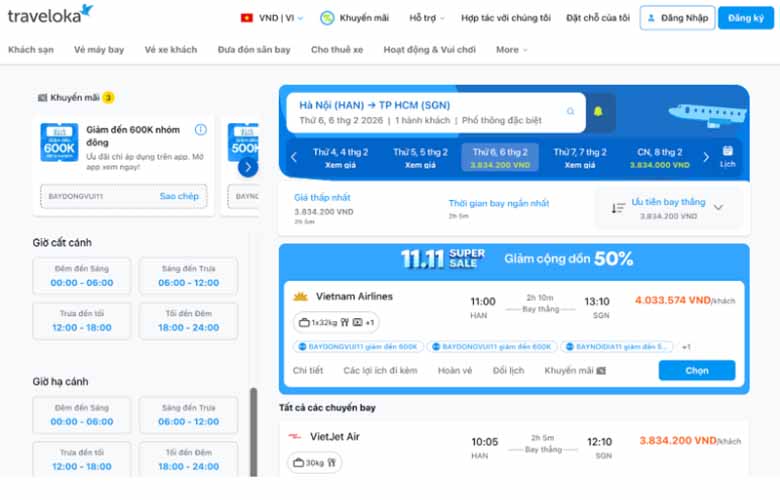Expand the More menu

click(511, 50)
